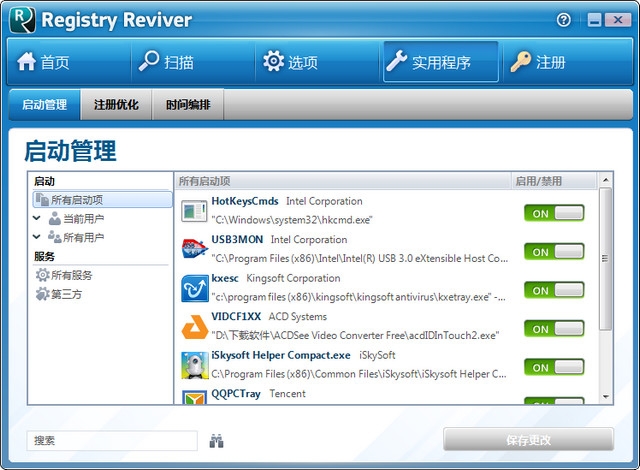Screen dimensions: 640x470
Task: Open the 扫描 scan tab
Action: pos(193,62)
